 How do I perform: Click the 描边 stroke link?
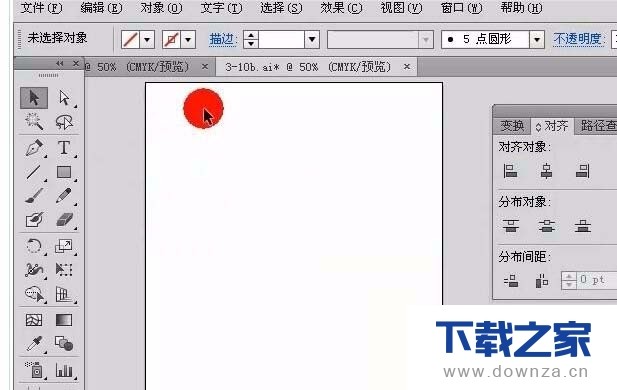(222, 39)
